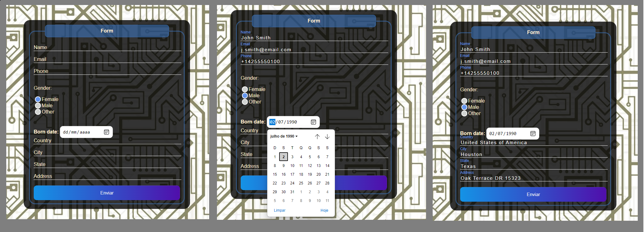644x232 pixels.
Task: Select day 2 in July calendar
Action: (284, 157)
